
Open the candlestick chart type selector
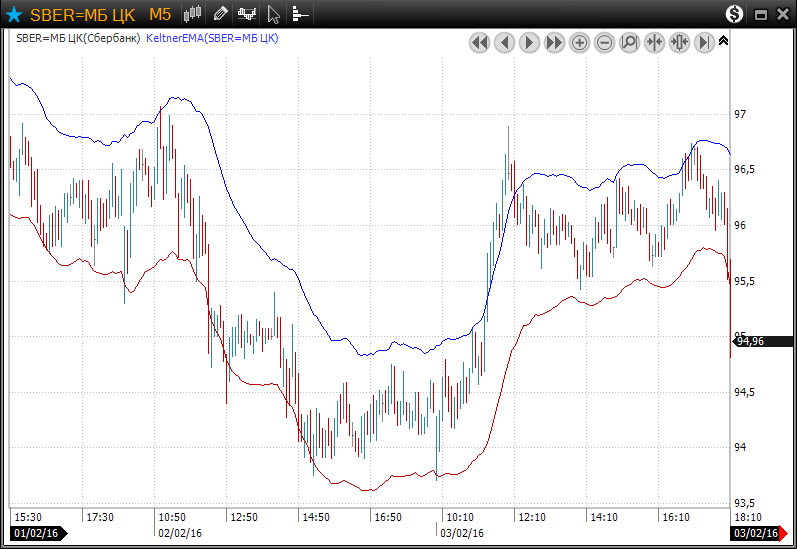[194, 14]
